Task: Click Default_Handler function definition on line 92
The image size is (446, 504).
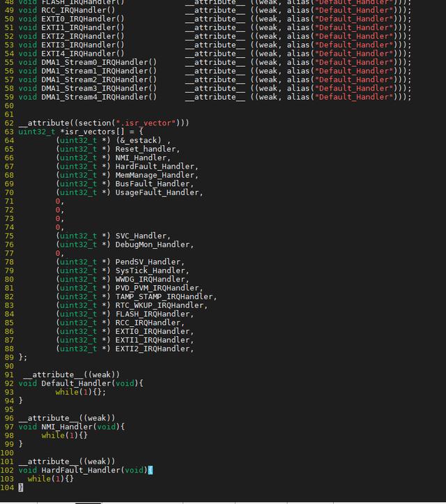Action: pos(76,383)
